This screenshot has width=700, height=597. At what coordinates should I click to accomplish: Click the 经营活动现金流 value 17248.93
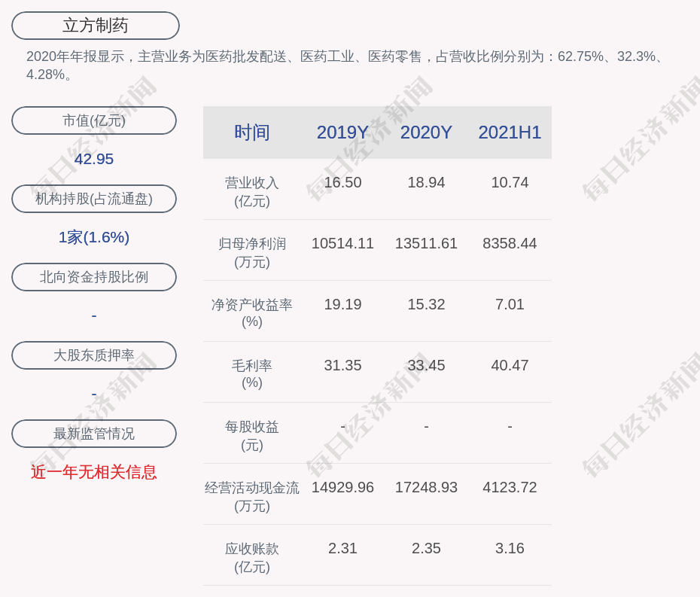tap(426, 487)
